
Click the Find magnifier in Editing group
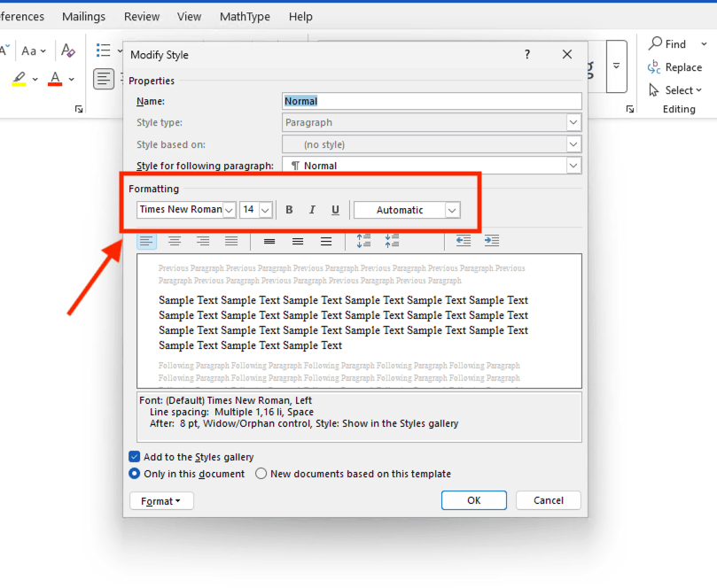(x=655, y=43)
